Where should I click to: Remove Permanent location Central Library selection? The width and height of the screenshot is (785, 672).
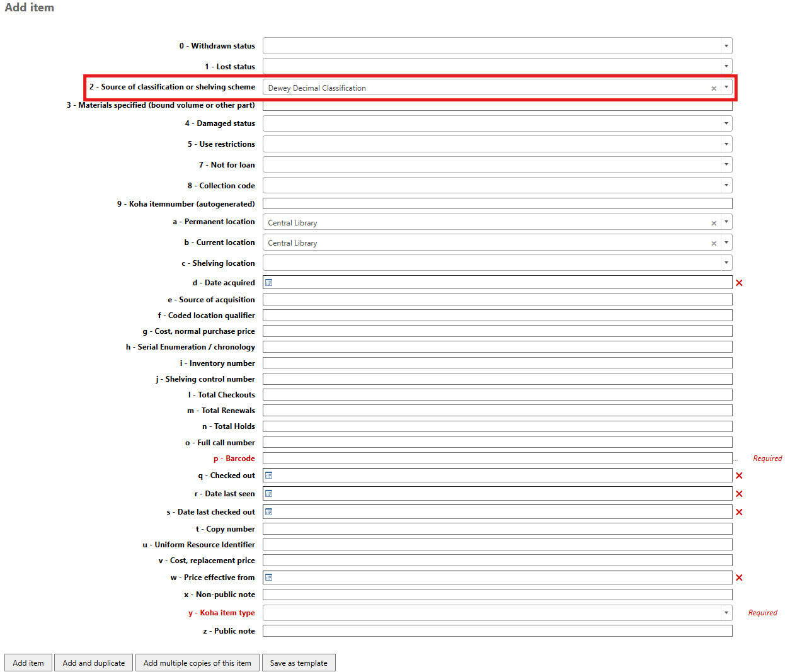coord(714,223)
